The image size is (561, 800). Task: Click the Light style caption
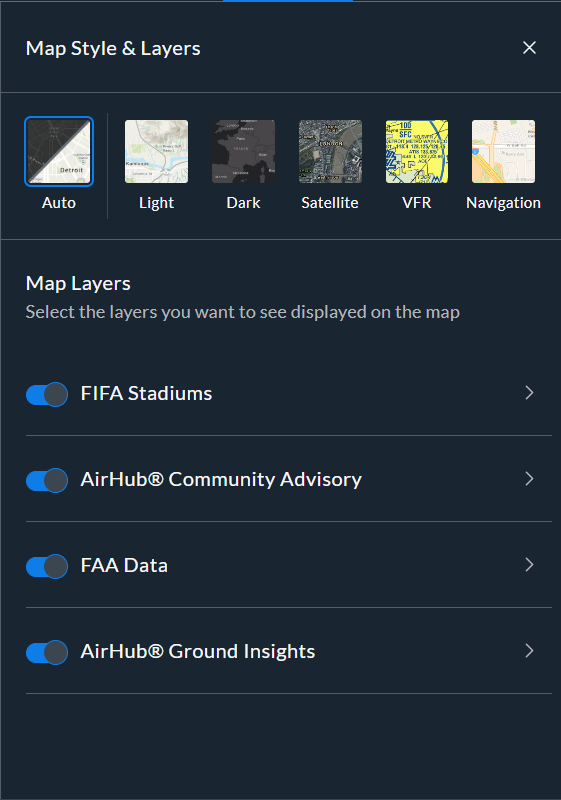(157, 203)
